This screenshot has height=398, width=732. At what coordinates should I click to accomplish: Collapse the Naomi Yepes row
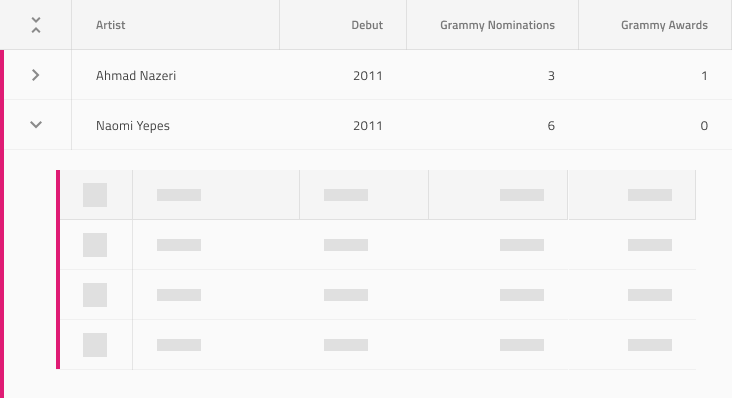click(36, 125)
